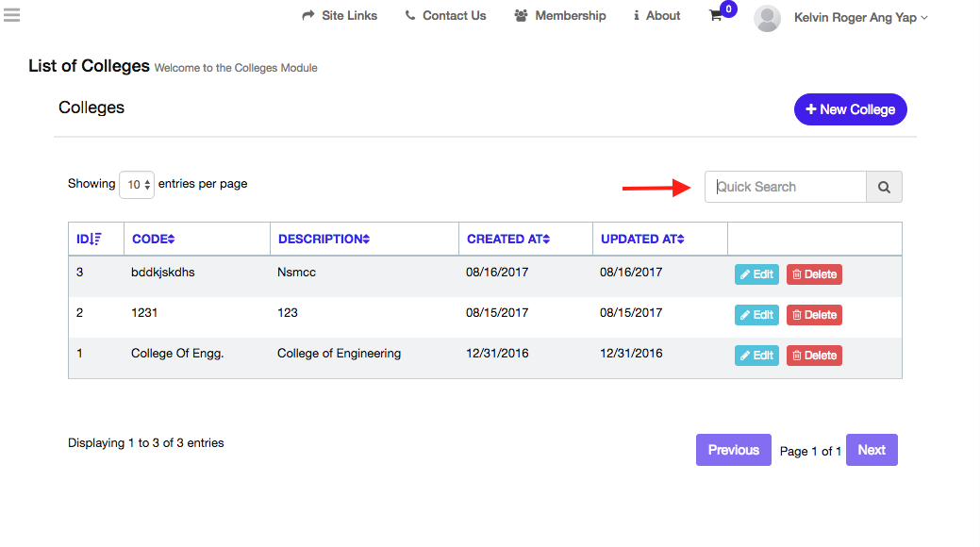The image size is (980, 547).
Task: Delete the Nsmcc college entry
Action: click(814, 274)
